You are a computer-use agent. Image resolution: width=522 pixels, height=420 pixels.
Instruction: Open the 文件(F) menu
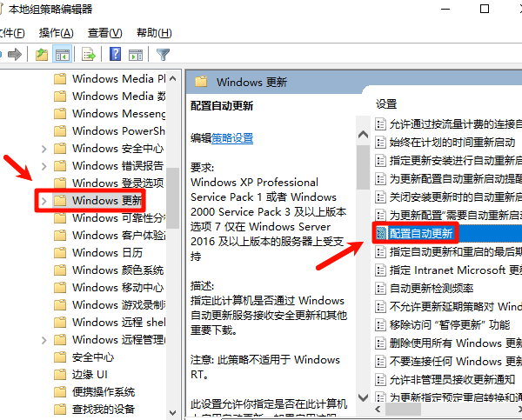12,33
